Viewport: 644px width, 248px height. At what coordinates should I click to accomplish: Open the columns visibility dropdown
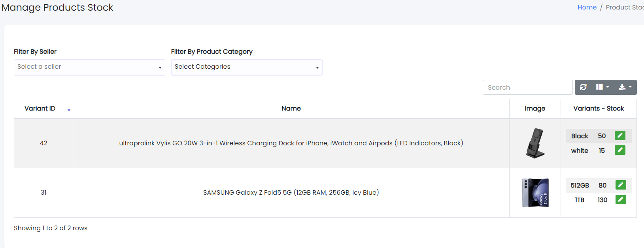pos(602,87)
